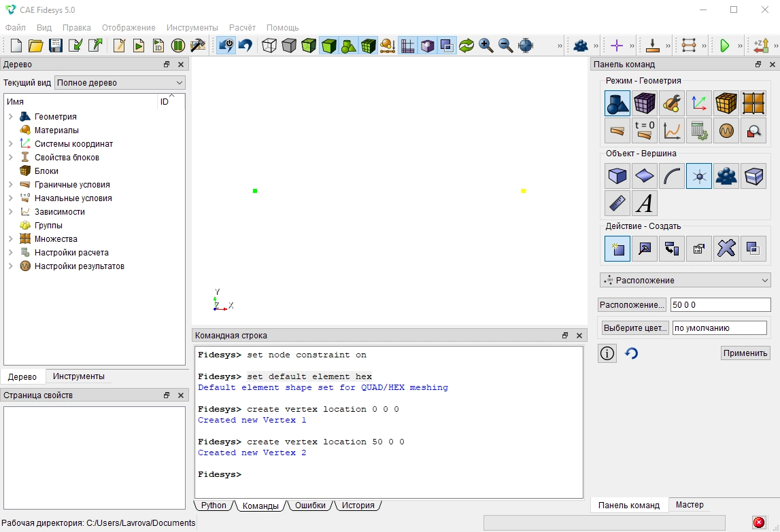Toggle the gray hidden-line cube display
Viewport: 780px width, 532px height.
tap(289, 46)
